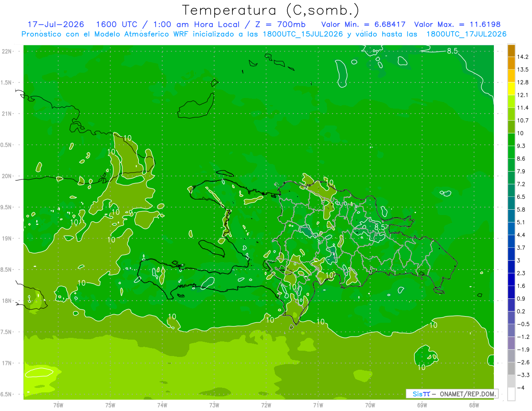
Task: Click the 10 contour label near 69W 17N
Action: click(x=422, y=367)
